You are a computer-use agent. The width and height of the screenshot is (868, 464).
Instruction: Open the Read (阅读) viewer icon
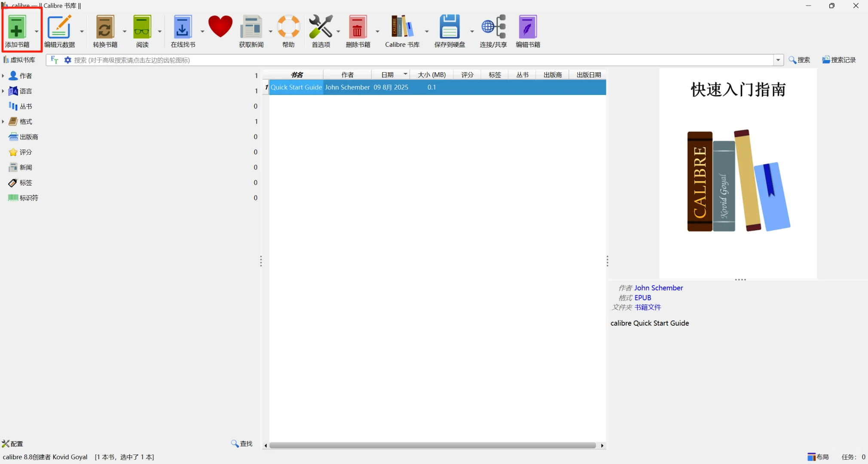click(142, 27)
